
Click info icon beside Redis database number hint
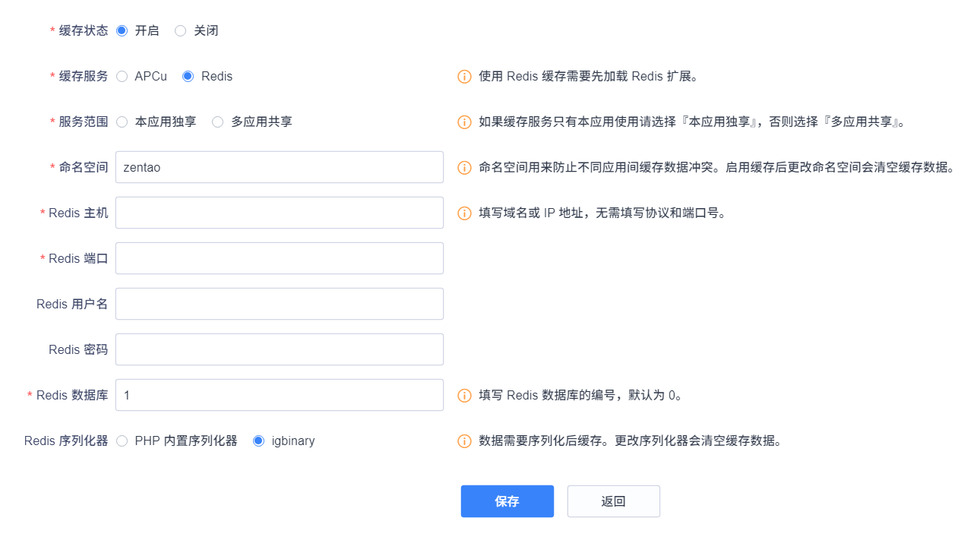pos(464,396)
